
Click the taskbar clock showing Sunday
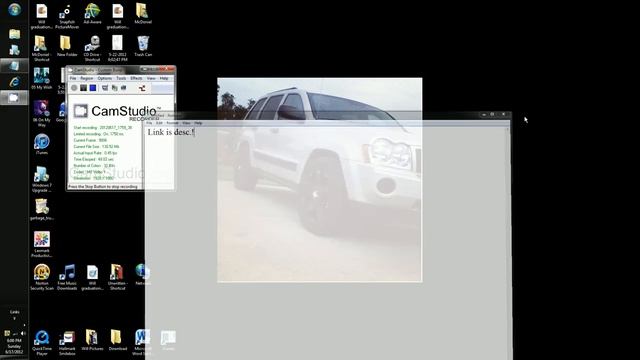14,346
